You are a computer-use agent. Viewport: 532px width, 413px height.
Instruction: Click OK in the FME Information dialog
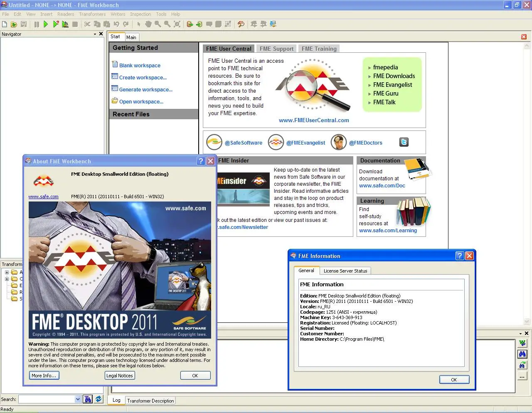point(454,379)
